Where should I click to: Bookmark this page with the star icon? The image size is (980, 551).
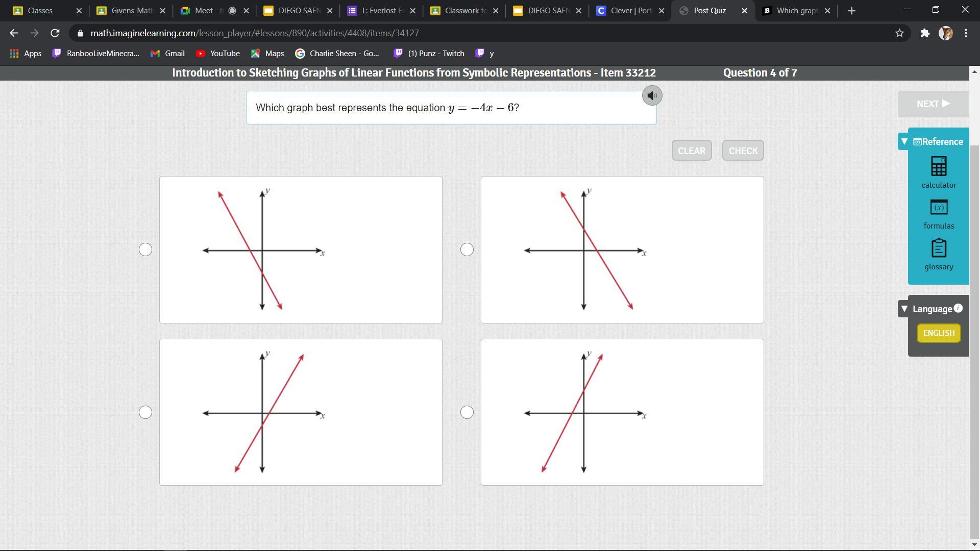tap(899, 33)
